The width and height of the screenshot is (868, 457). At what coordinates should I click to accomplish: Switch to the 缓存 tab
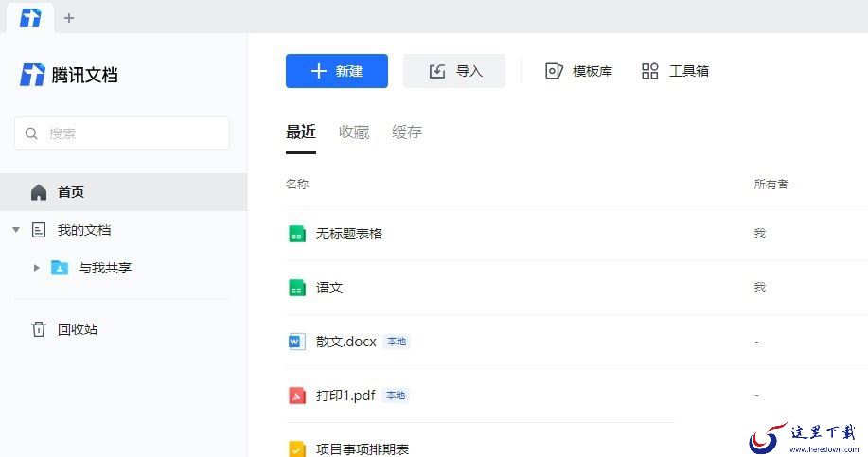407,132
